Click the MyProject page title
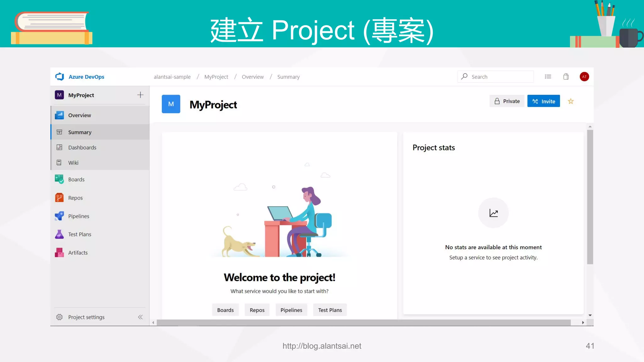Viewport: 644px width, 362px height. [x=213, y=105]
